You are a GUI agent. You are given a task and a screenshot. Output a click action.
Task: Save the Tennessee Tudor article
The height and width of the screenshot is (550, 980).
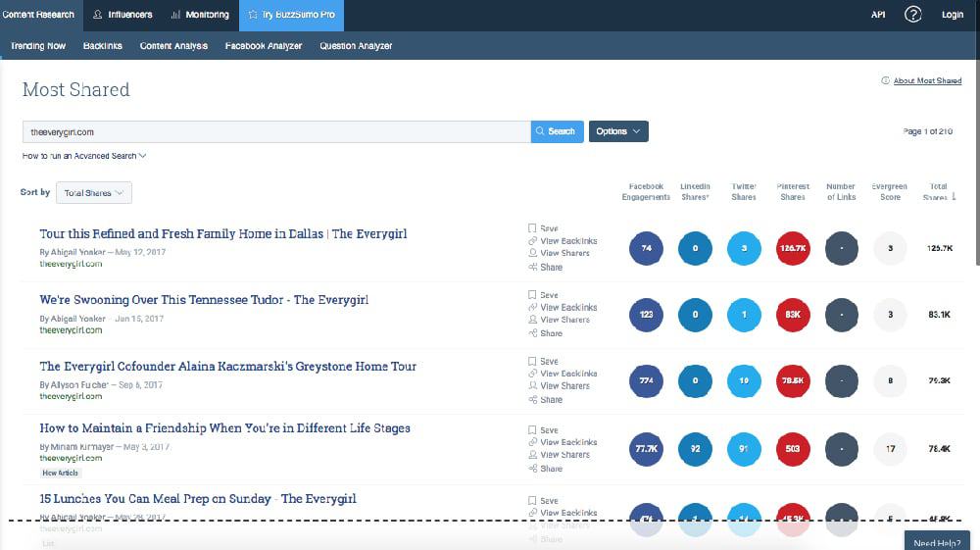(x=543, y=294)
